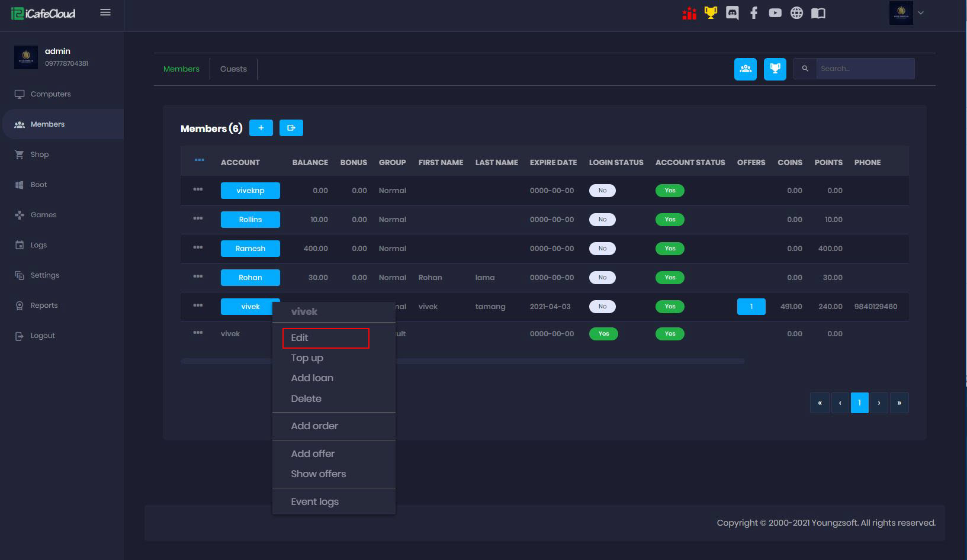Click the hamburger menu icon
Screen dimensions: 967x560
[x=105, y=12]
